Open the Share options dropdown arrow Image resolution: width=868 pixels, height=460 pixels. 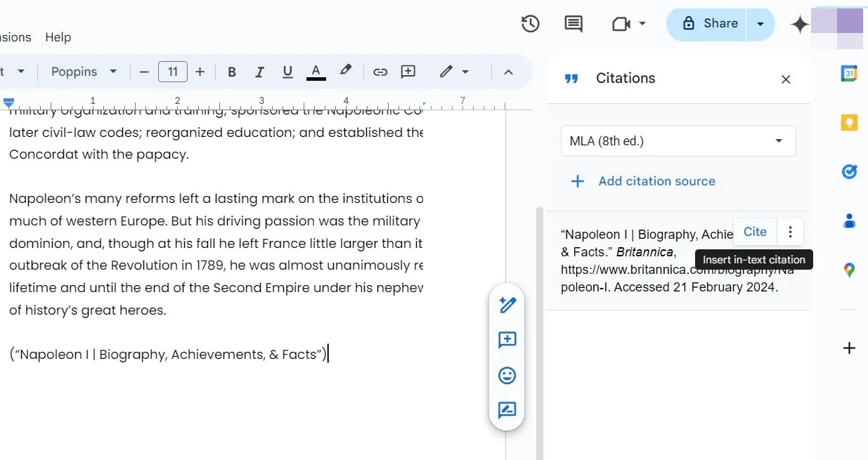tap(760, 24)
